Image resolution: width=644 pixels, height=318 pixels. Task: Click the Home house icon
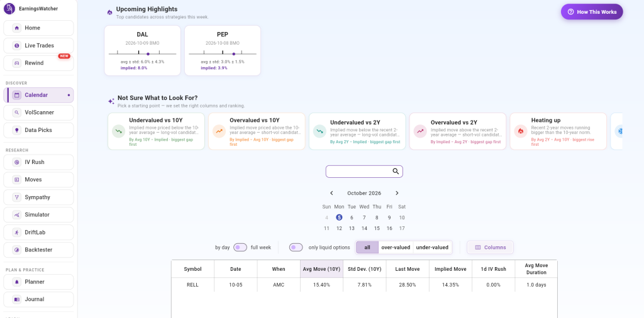(x=17, y=28)
